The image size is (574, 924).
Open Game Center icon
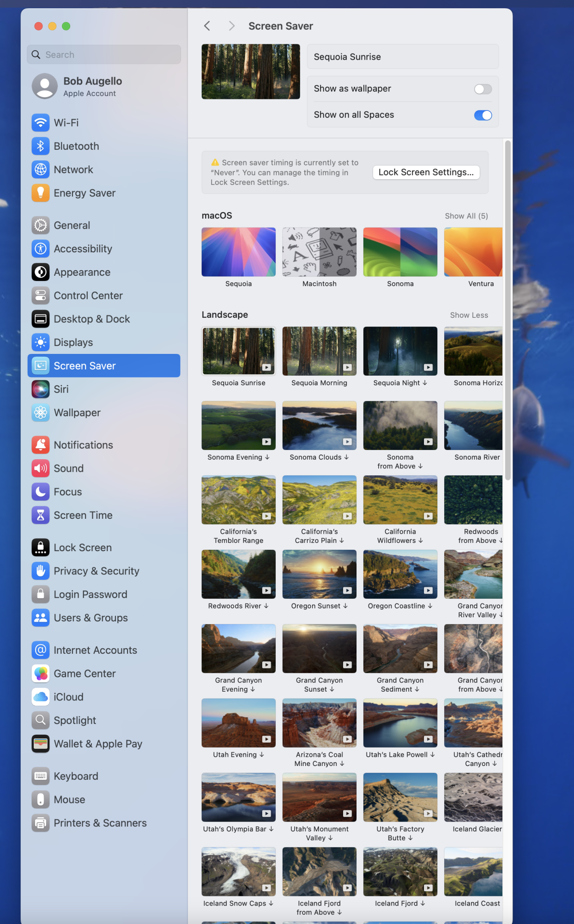click(x=41, y=674)
